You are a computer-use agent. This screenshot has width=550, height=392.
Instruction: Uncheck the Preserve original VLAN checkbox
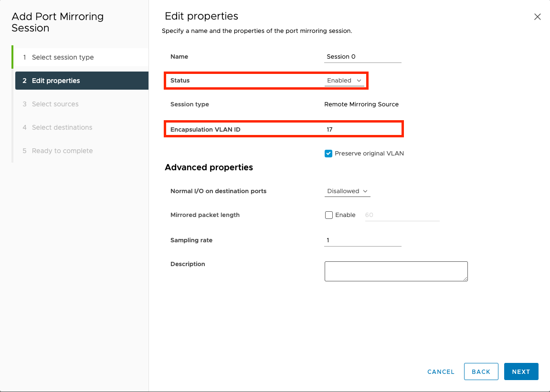328,154
